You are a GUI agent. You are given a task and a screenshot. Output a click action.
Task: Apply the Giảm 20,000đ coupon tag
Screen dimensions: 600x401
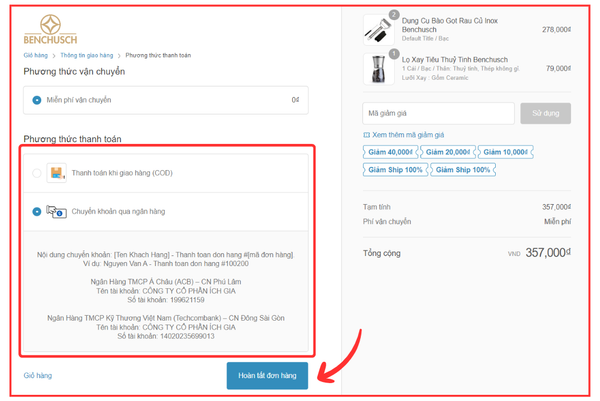click(448, 152)
